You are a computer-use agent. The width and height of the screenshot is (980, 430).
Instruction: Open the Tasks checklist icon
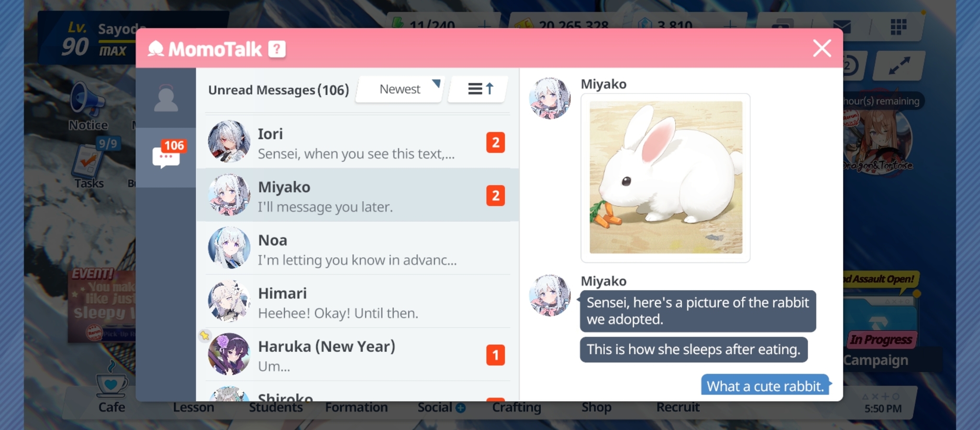89,165
